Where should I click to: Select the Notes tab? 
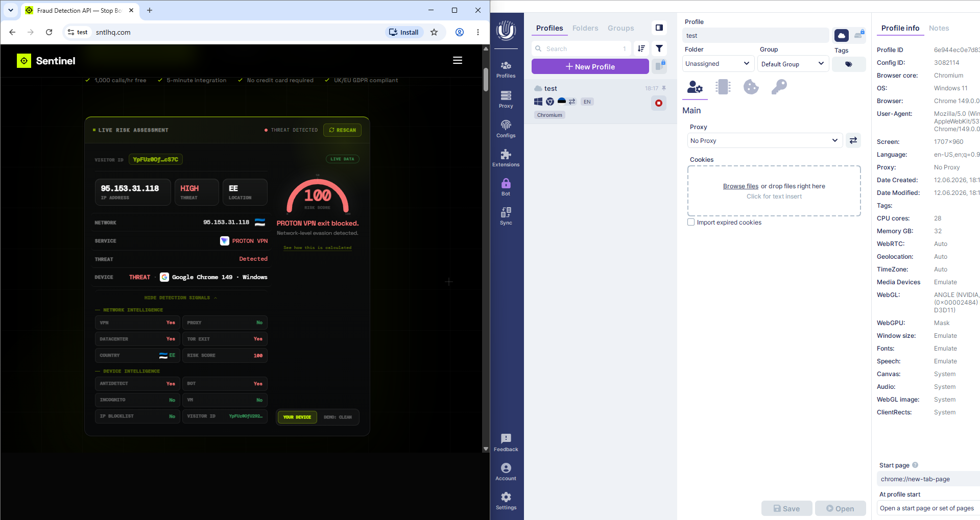(x=939, y=28)
